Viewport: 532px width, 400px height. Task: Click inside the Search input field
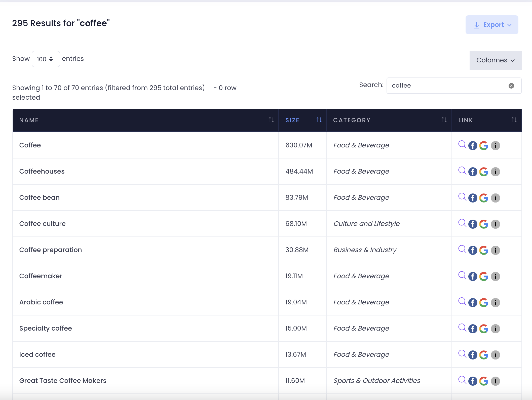click(x=448, y=86)
